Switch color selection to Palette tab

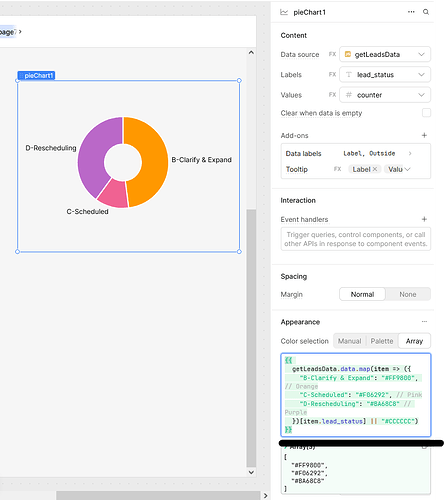(382, 341)
